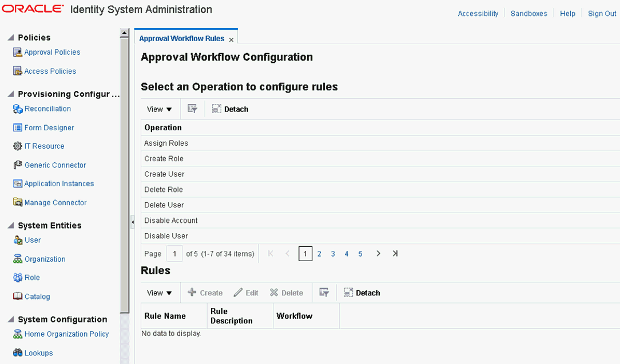620x364 pixels.
Task: Click the Page number input field
Action: click(x=174, y=254)
